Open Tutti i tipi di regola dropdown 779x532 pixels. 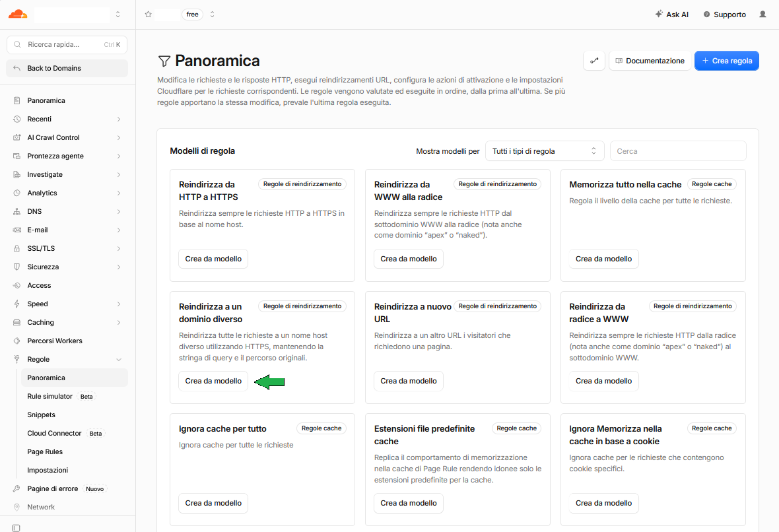(545, 151)
